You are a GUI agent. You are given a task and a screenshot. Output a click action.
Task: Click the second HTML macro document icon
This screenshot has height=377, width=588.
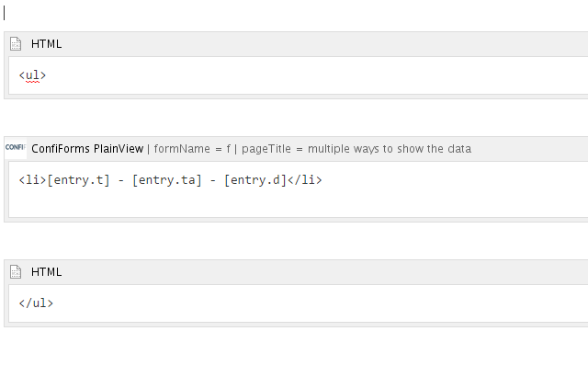[16, 272]
